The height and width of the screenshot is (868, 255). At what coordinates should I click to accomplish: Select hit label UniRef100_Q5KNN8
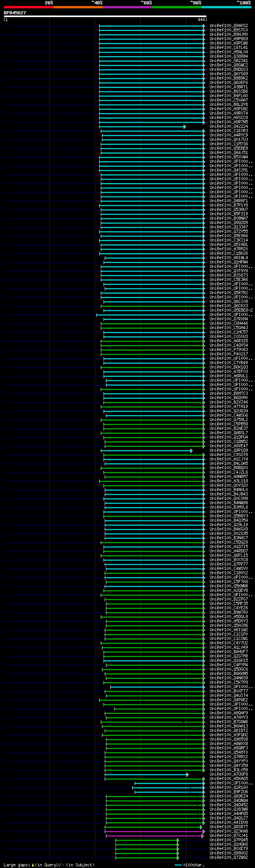229,586
